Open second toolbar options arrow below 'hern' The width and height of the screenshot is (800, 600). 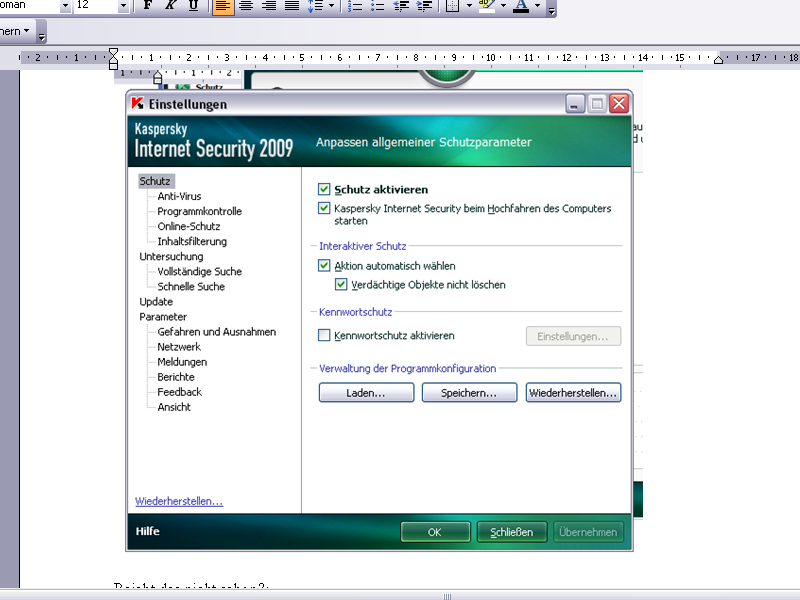tap(42, 34)
